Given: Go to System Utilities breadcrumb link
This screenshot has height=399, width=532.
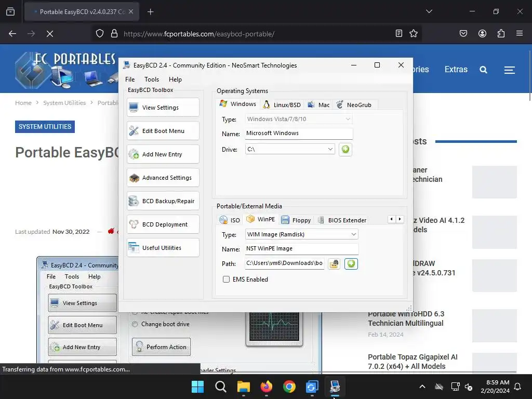Looking at the screenshot, I should 64,103.
